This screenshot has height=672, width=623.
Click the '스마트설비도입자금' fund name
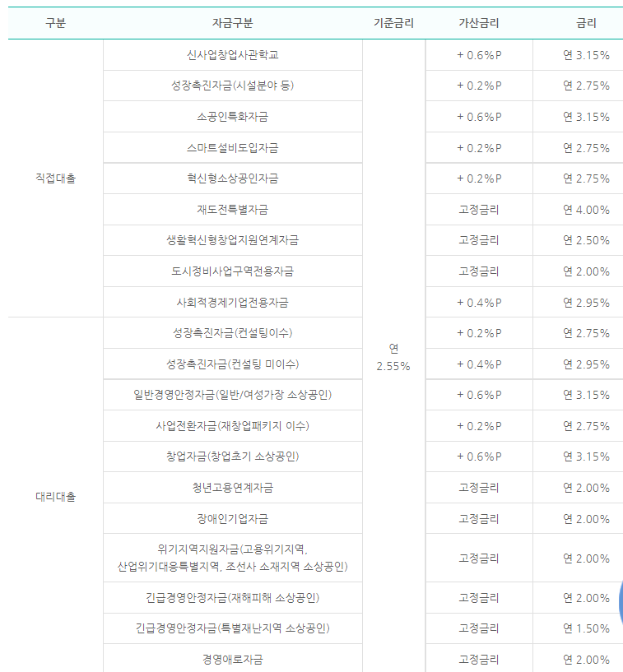(x=232, y=148)
